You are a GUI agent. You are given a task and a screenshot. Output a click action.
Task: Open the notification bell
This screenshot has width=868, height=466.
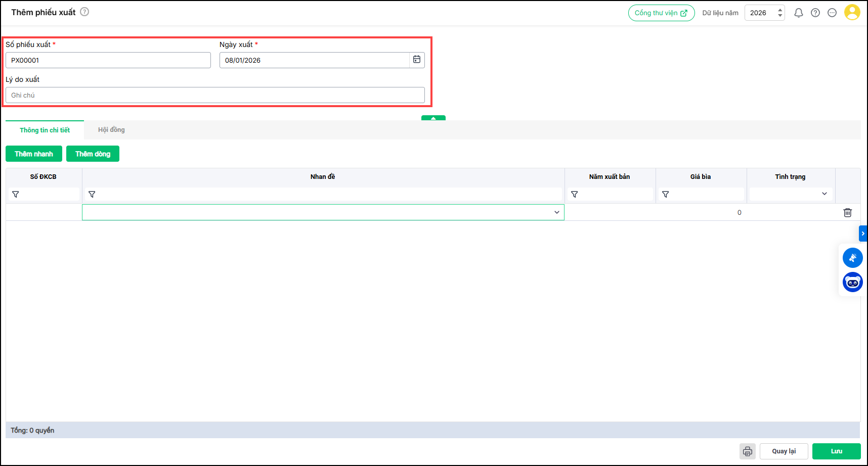(x=798, y=13)
